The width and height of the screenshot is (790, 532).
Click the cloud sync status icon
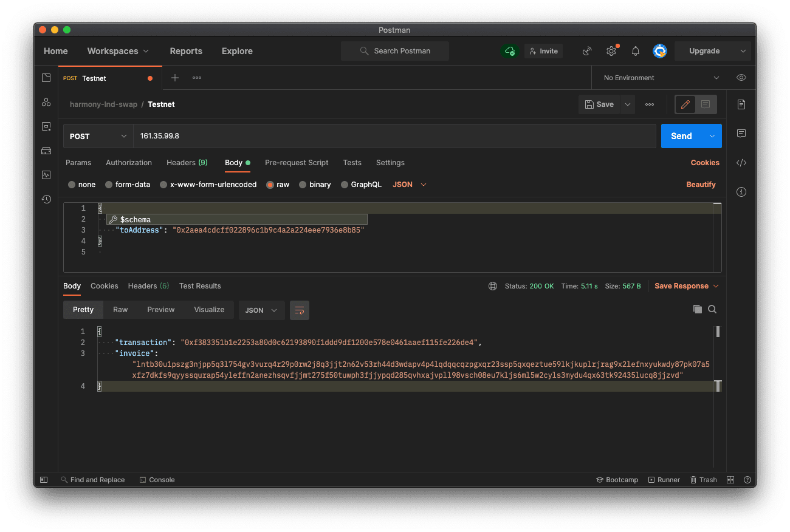click(x=510, y=51)
